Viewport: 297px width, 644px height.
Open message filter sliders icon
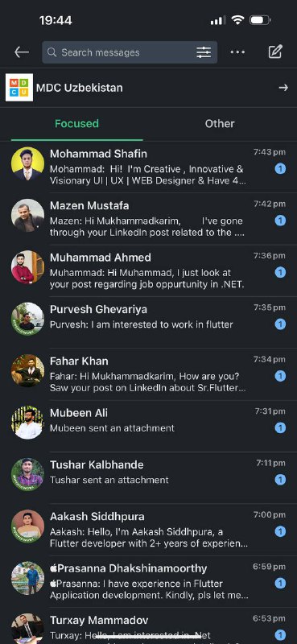(204, 52)
